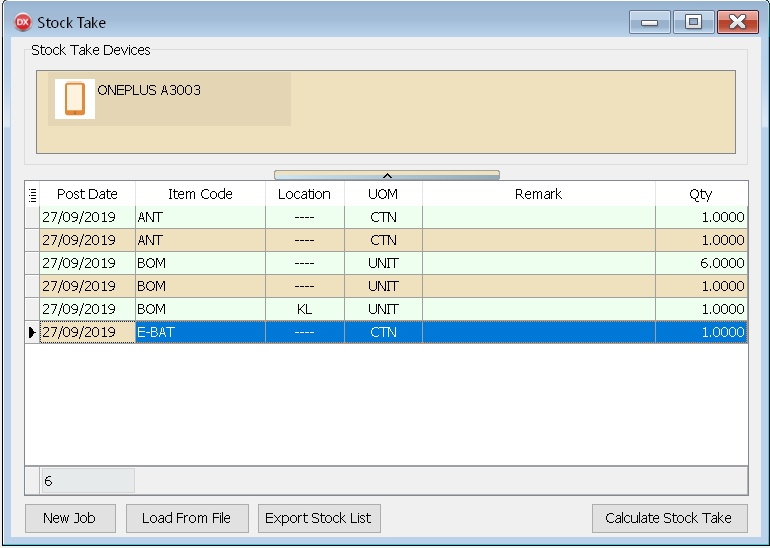Viewport: 770px width, 548px height.
Task: Select the E-BAT item code cell
Action: point(200,332)
